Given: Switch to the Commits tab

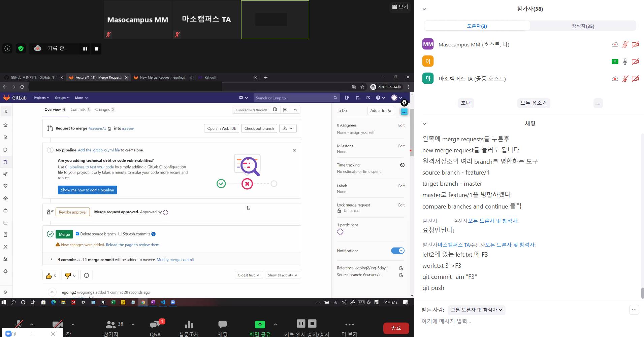Looking at the screenshot, I should tap(80, 110).
